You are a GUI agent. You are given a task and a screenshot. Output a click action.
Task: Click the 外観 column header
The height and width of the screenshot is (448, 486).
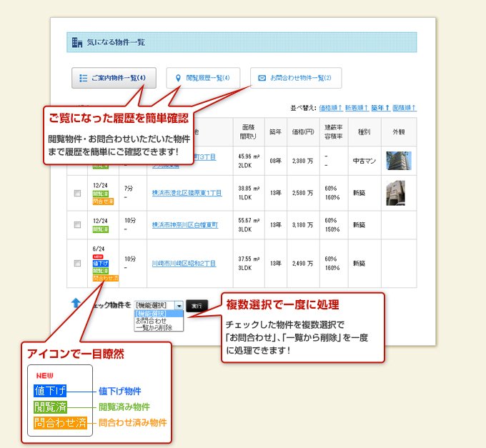399,132
